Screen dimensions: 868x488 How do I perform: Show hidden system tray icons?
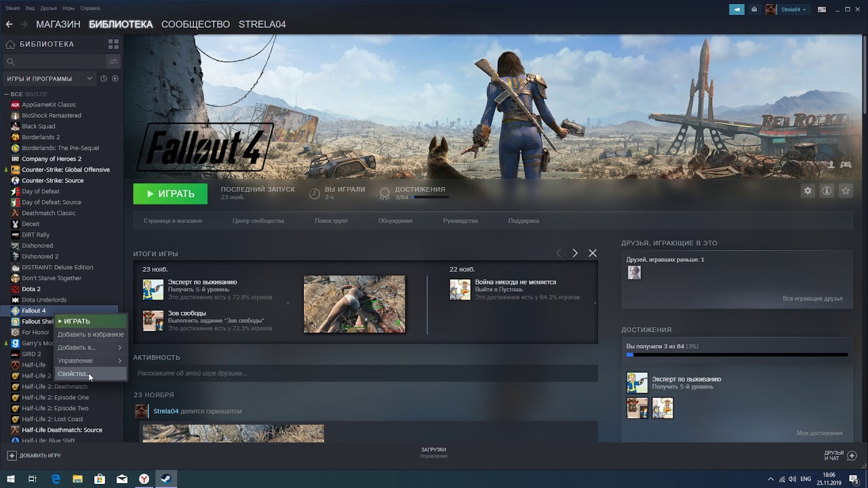click(770, 479)
